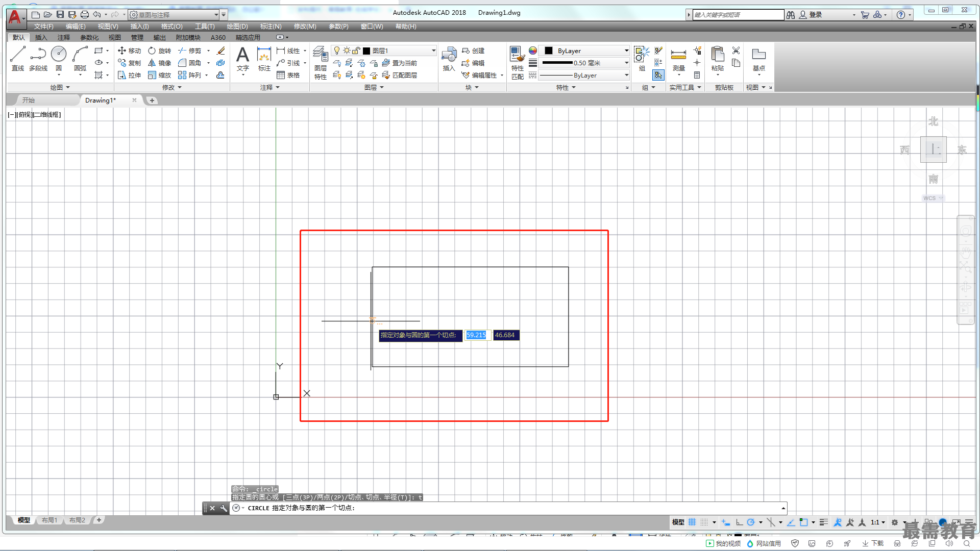
Task: Toggle ortho mode in status bar
Action: coord(739,522)
